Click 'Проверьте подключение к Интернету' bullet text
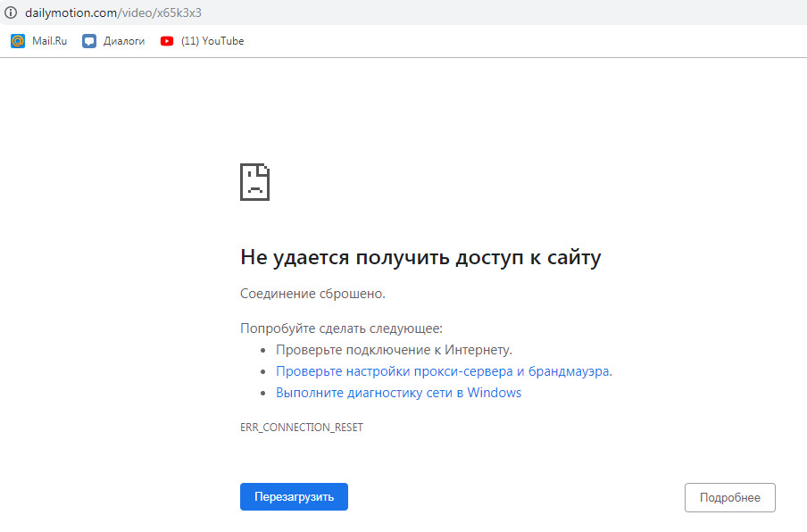The height and width of the screenshot is (532, 807). click(394, 350)
